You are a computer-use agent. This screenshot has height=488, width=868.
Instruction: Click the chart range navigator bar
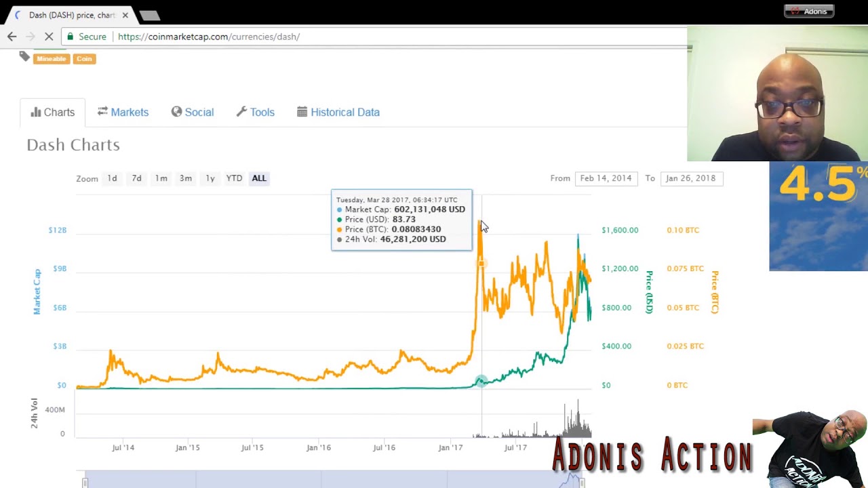pos(334,479)
